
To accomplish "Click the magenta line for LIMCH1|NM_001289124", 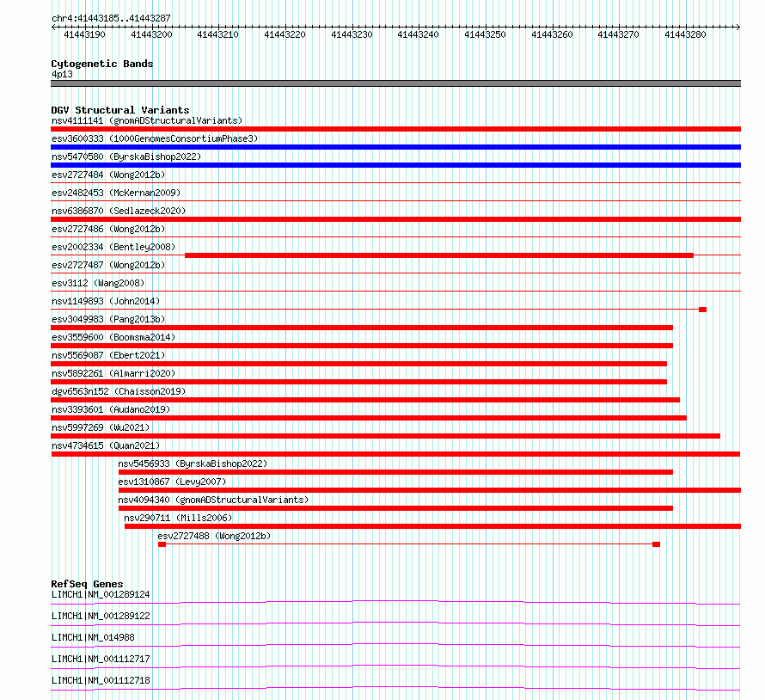I will tap(395, 602).
